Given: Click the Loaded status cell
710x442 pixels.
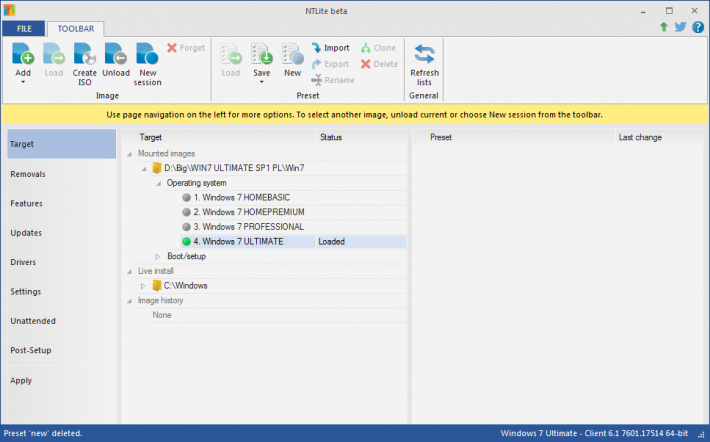Looking at the screenshot, I should click(x=361, y=242).
